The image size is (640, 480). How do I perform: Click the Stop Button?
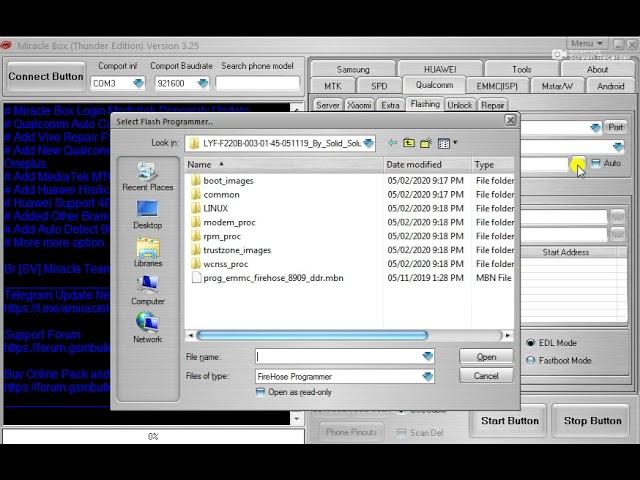(x=592, y=421)
